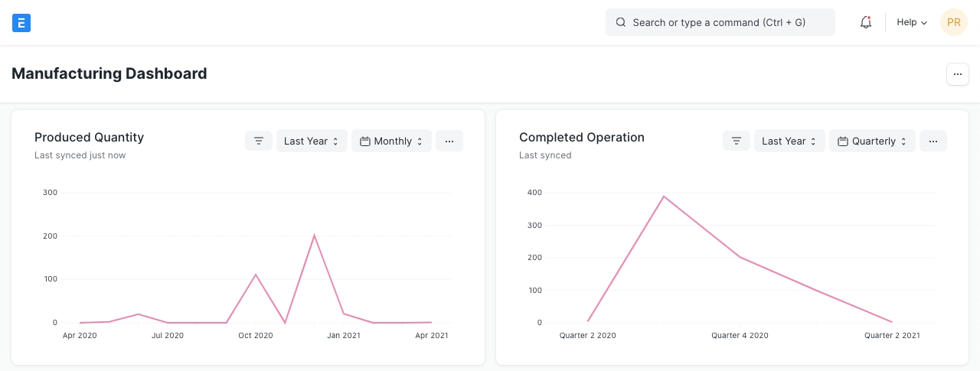This screenshot has width=980, height=371.
Task: Expand Last Year dropdown on Produced Quantity
Action: tap(312, 141)
